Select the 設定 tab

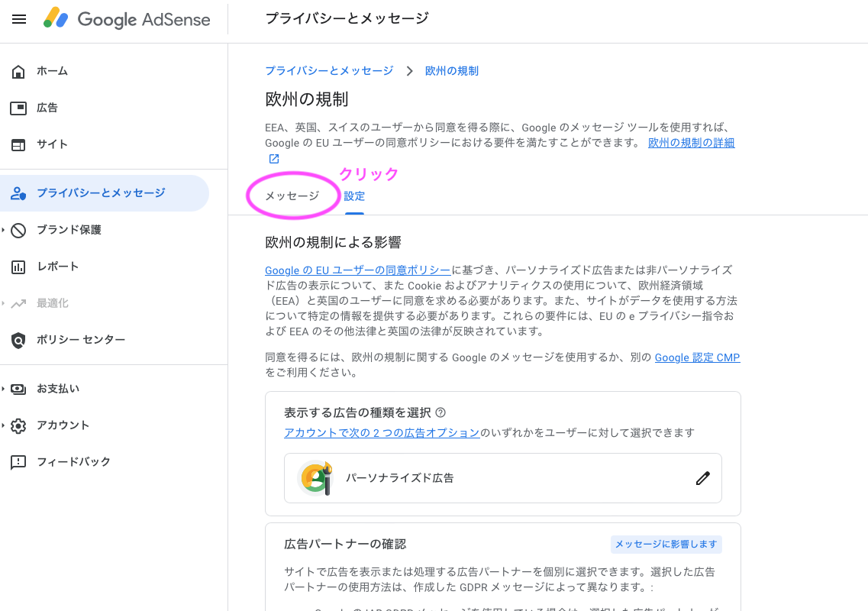354,196
